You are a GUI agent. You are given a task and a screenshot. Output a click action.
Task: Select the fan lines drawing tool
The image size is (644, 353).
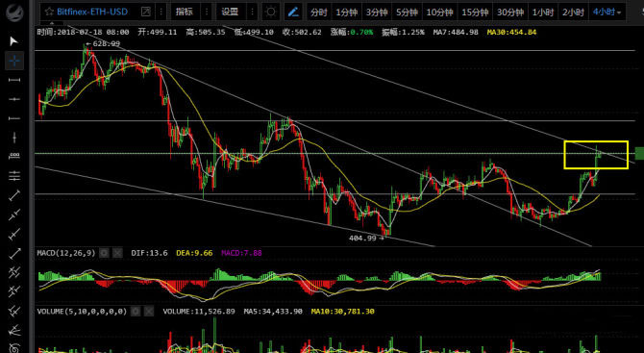(x=14, y=330)
